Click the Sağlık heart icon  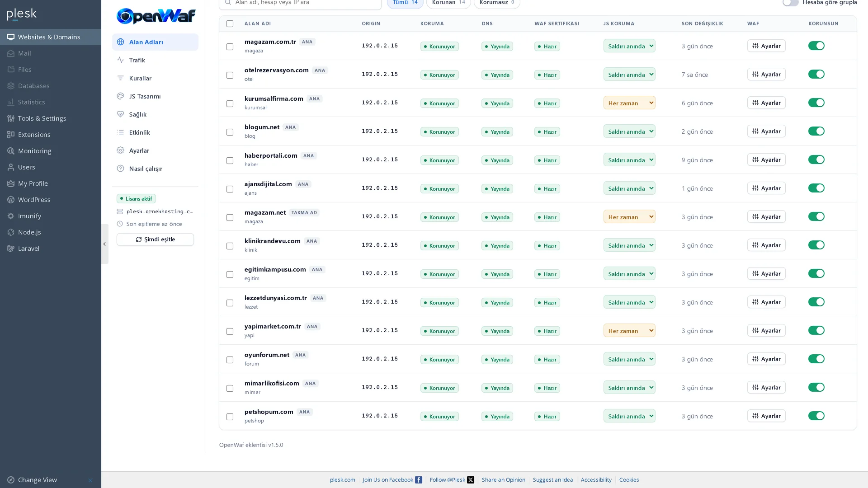coord(120,114)
